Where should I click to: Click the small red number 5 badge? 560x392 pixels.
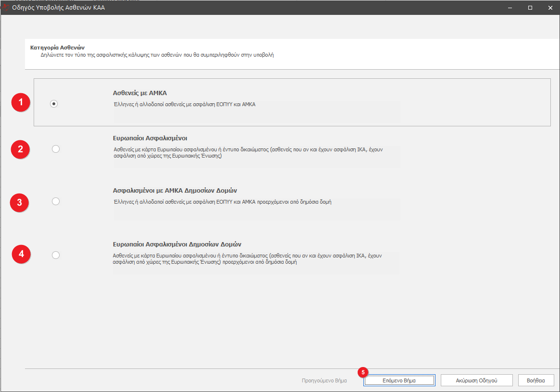click(x=363, y=372)
